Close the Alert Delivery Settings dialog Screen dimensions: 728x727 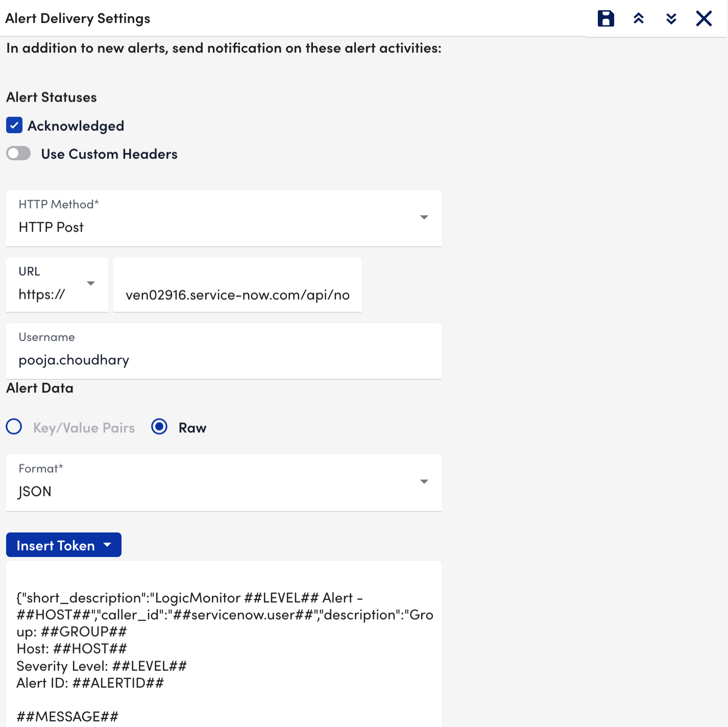point(704,18)
